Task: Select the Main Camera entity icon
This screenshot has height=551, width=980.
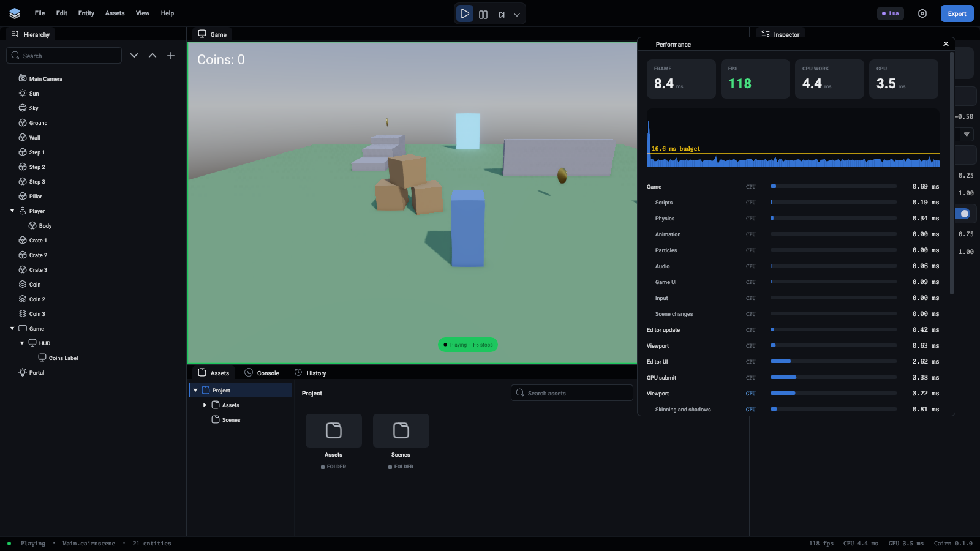Action: 23,78
